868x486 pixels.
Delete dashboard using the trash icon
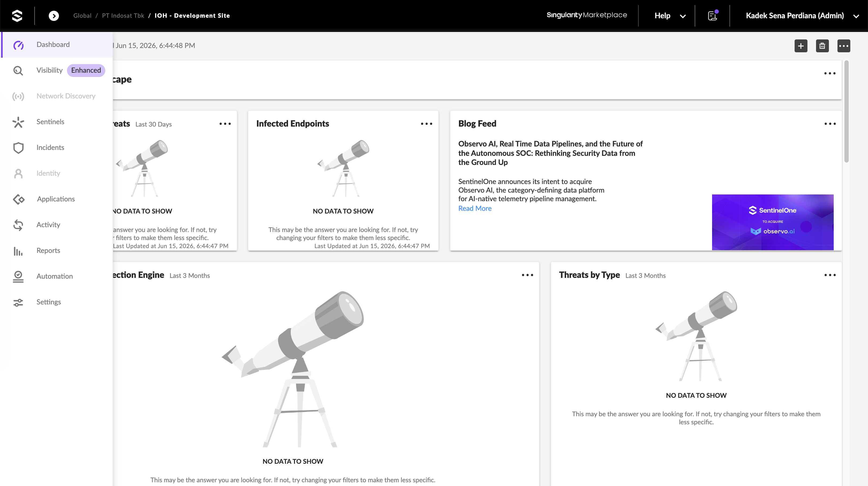822,46
